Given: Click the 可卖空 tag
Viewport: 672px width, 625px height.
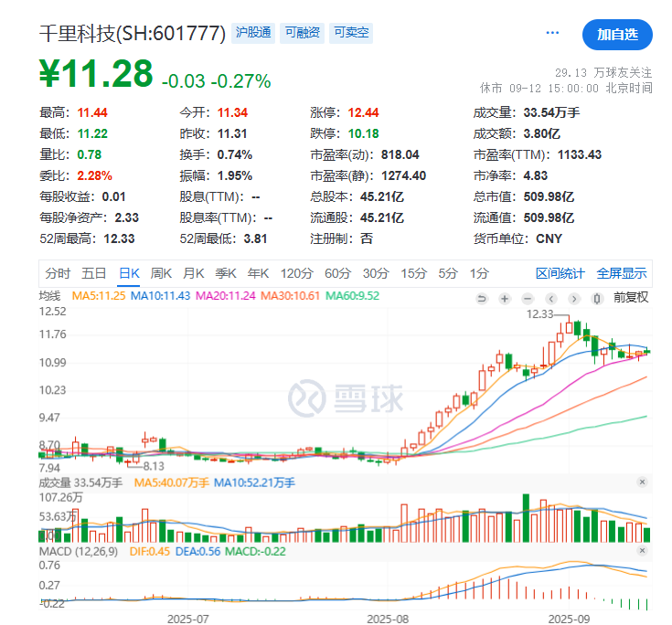Looking at the screenshot, I should pos(351,33).
